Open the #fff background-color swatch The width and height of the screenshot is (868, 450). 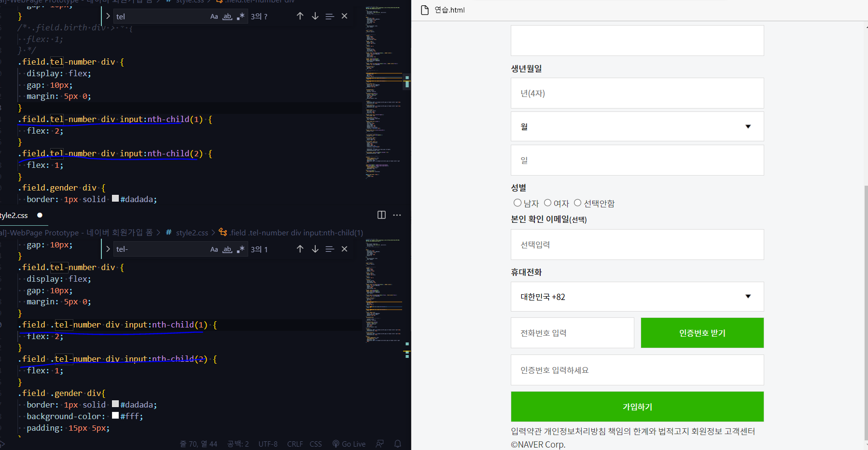point(115,416)
